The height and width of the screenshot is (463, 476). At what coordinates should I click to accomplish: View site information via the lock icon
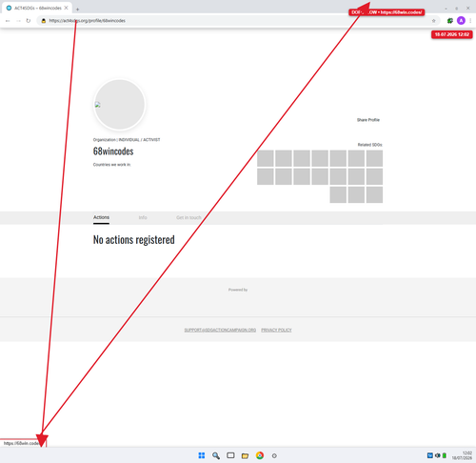(x=44, y=21)
